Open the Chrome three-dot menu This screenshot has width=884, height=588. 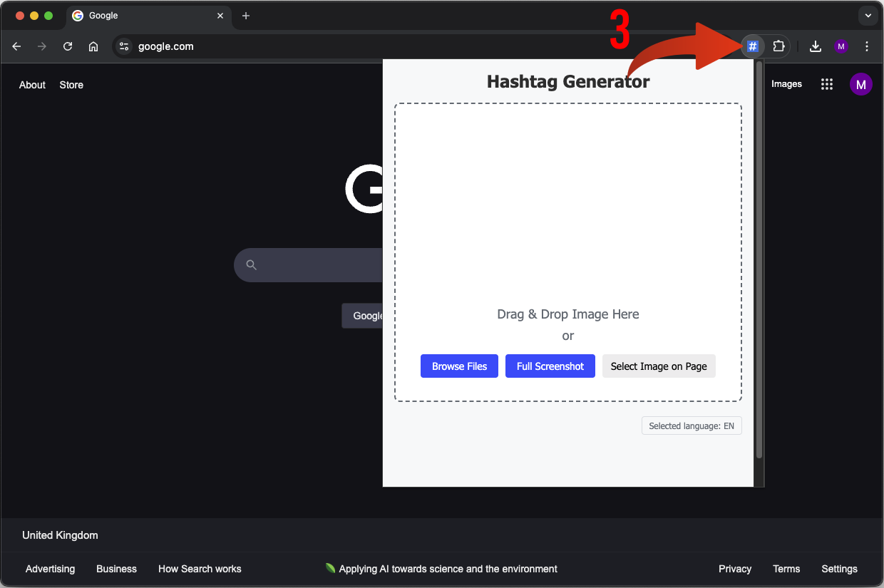coord(867,46)
